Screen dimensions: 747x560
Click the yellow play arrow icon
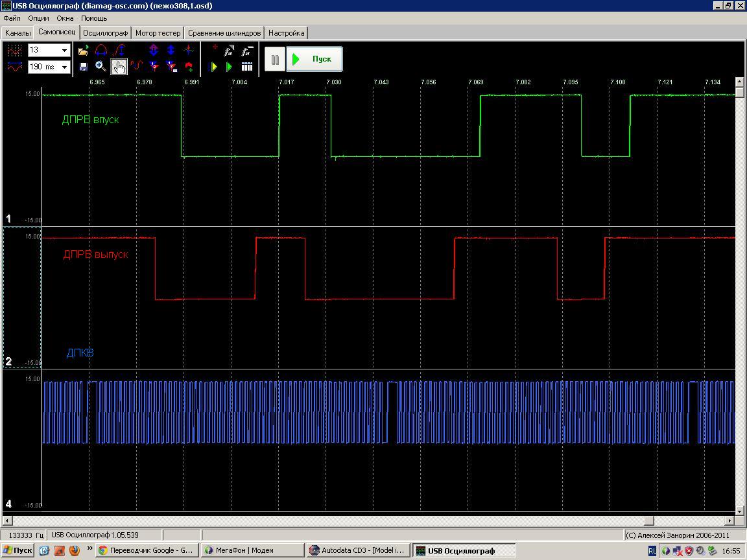[214, 67]
